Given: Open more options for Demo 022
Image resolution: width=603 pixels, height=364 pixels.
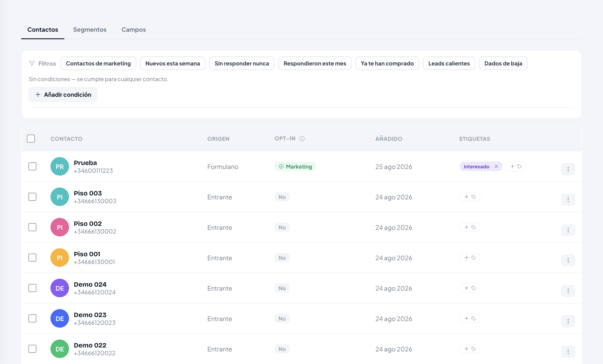Looking at the screenshot, I should [568, 351].
